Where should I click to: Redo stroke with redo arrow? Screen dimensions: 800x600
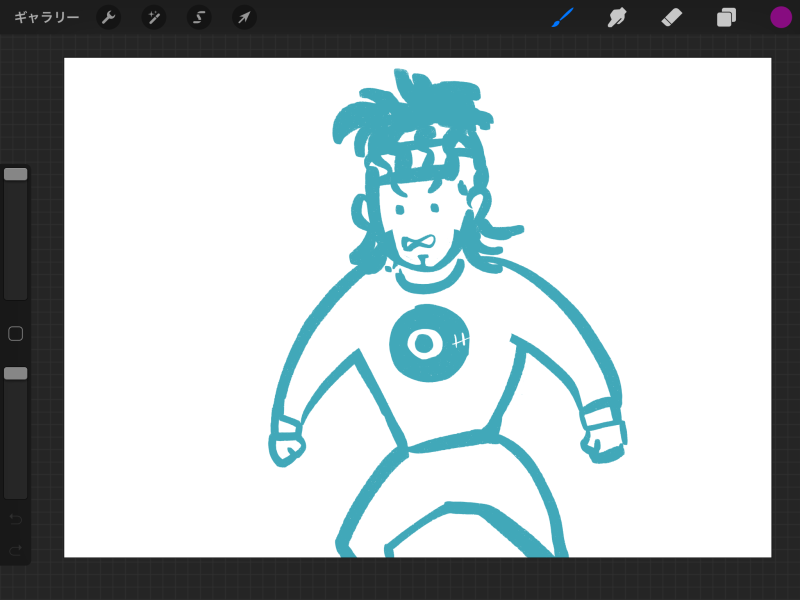pyautogui.click(x=16, y=550)
